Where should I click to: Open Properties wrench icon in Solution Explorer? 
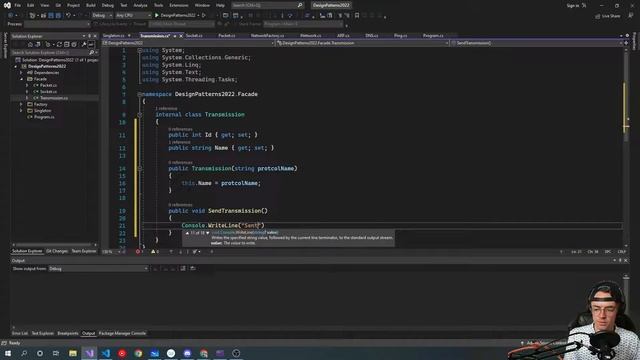(84, 44)
